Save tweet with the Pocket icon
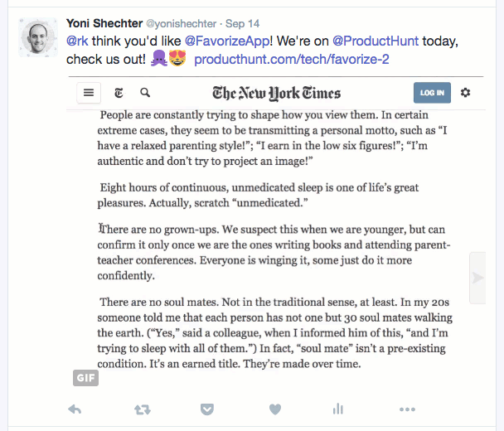 point(207,409)
